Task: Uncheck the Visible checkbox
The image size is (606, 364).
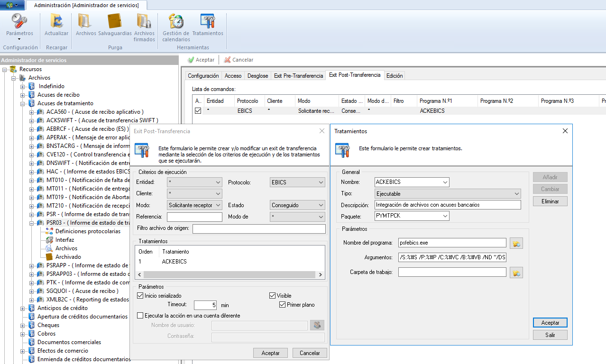Action: pos(273,296)
